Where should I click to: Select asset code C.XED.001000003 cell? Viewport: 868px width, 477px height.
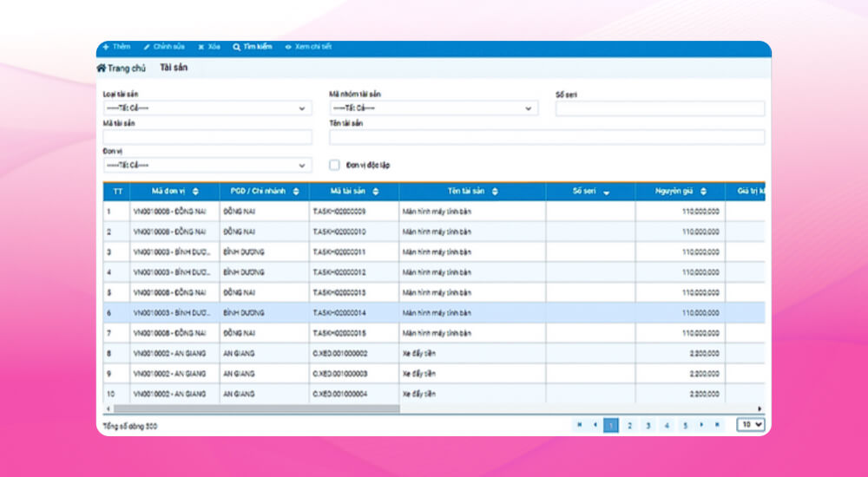click(354, 374)
